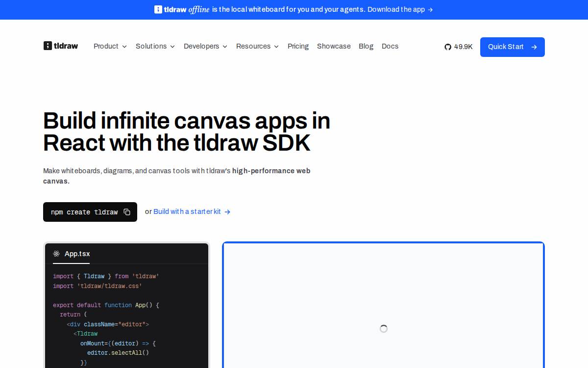Expand the Product menu
The image size is (588, 368).
click(110, 46)
